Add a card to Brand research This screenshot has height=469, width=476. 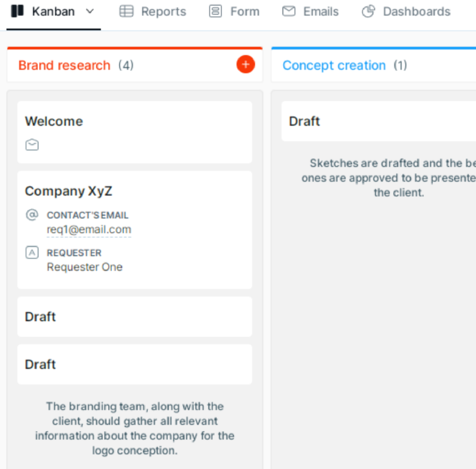[x=246, y=64]
